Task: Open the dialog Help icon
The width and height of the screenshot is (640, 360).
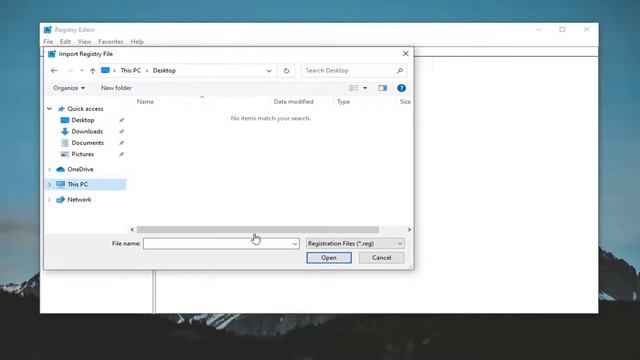Action: (x=401, y=88)
